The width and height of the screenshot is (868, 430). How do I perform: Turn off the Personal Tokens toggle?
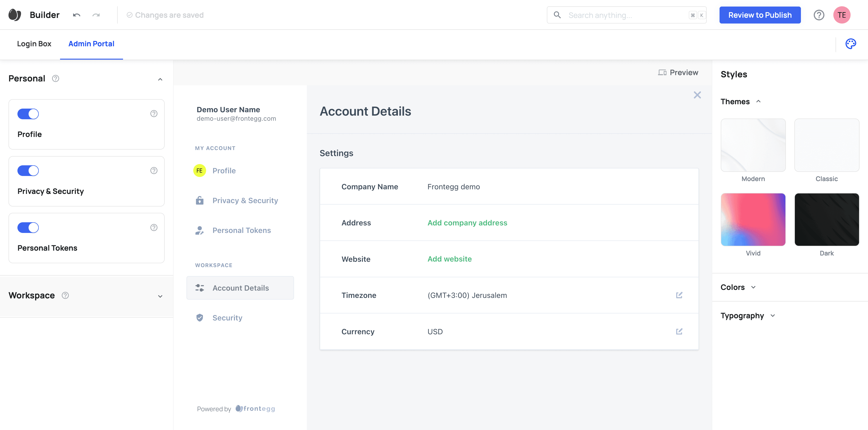click(x=28, y=228)
